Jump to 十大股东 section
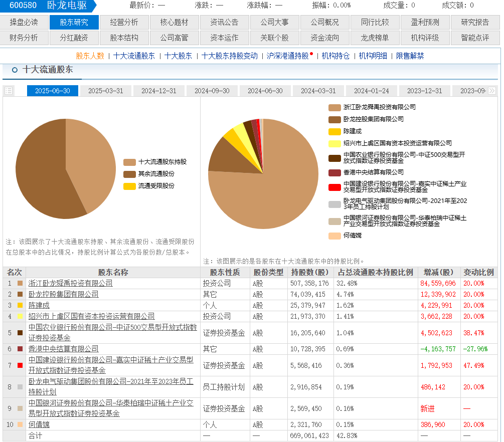Screen dimensions: 504x442 click(178, 56)
